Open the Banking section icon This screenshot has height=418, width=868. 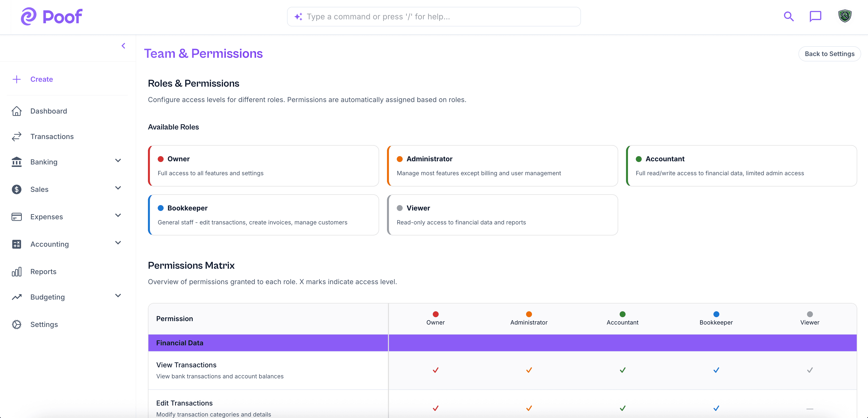(x=17, y=162)
